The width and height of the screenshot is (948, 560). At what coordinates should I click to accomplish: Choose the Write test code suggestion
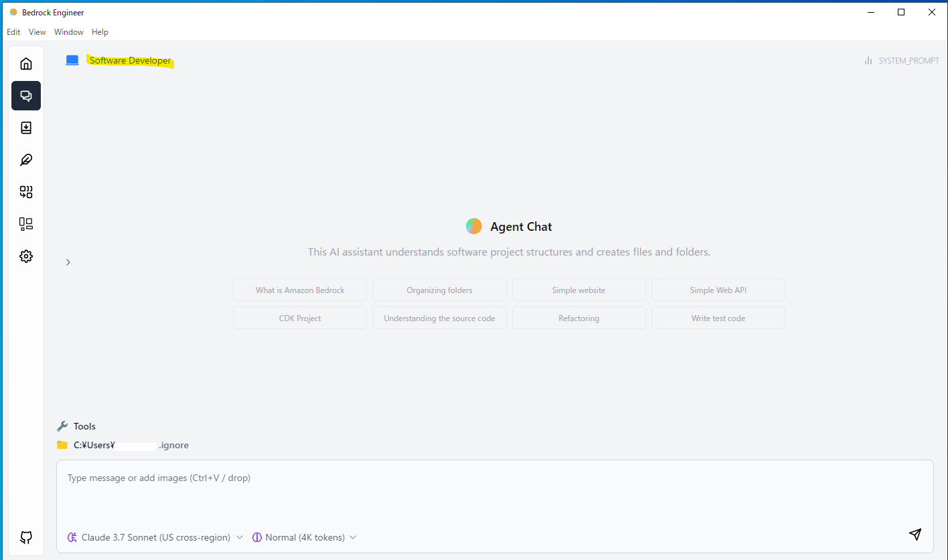pos(718,318)
